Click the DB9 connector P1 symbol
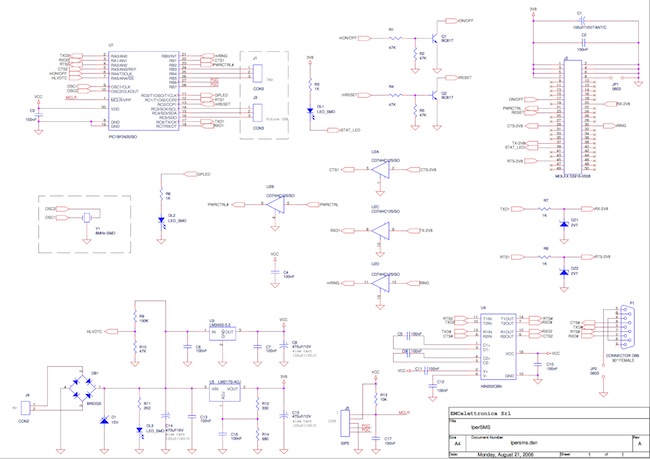 627,327
